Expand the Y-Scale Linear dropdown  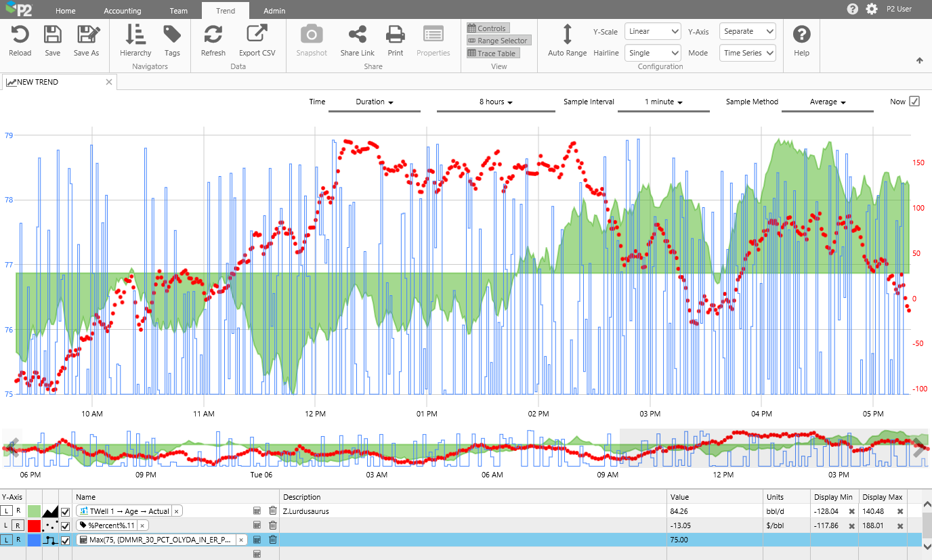pos(652,31)
